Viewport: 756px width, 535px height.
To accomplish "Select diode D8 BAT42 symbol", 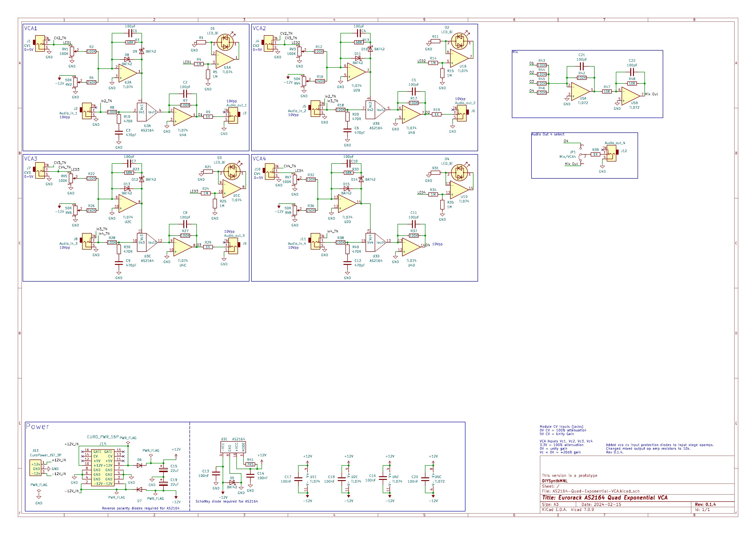I will coord(127,59).
